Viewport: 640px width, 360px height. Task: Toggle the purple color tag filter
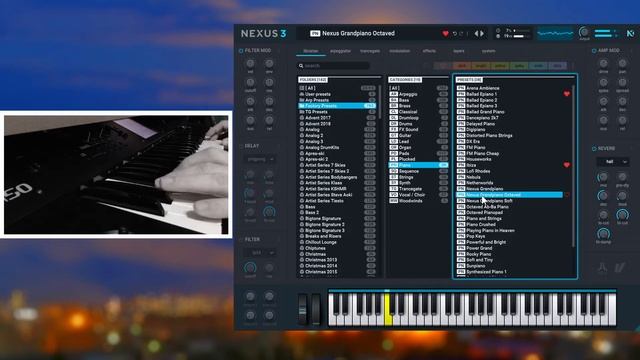coord(558,66)
